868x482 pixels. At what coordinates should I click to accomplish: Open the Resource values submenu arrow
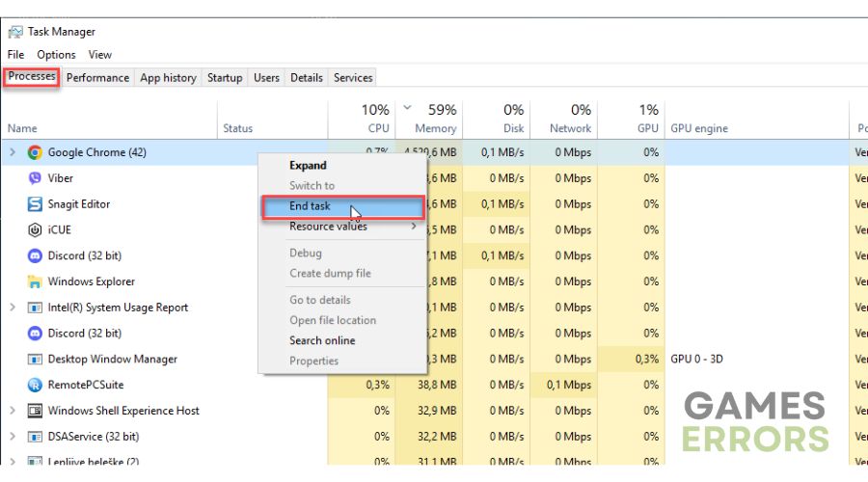click(414, 226)
